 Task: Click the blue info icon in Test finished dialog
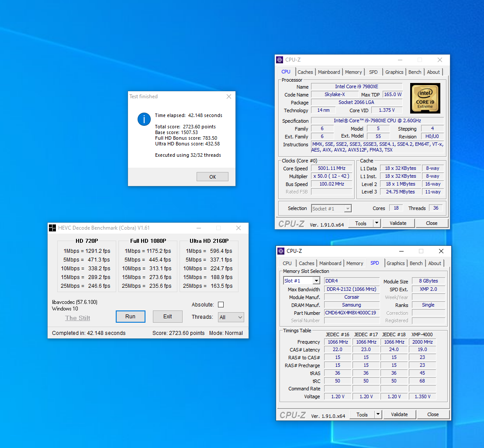pos(144,119)
